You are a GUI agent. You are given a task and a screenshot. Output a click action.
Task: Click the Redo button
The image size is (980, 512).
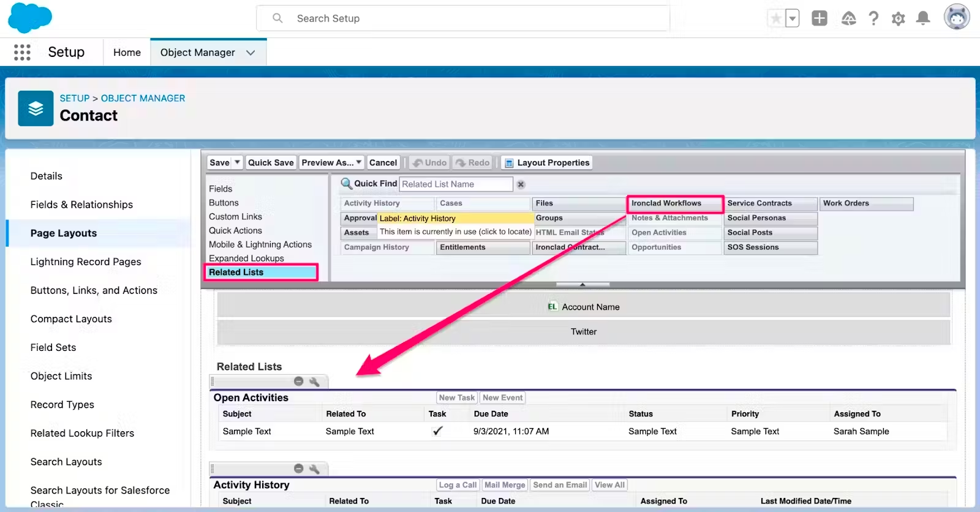(x=472, y=162)
